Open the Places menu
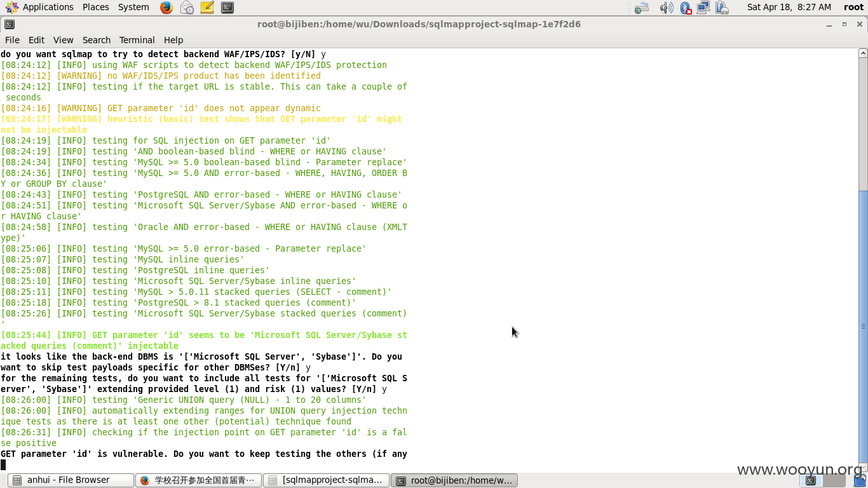Screen dimensions: 868x488 coord(96,7)
